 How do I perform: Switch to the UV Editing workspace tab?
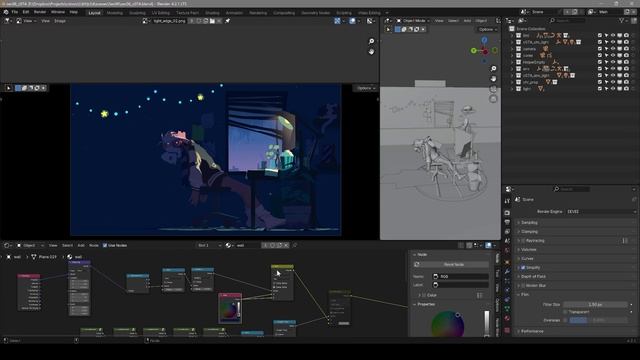tap(160, 13)
